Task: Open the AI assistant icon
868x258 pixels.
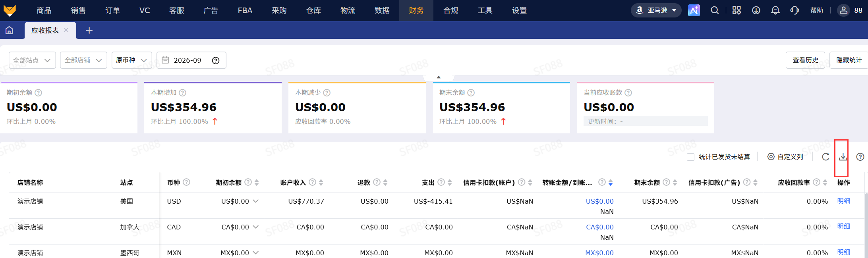Action: (x=694, y=10)
